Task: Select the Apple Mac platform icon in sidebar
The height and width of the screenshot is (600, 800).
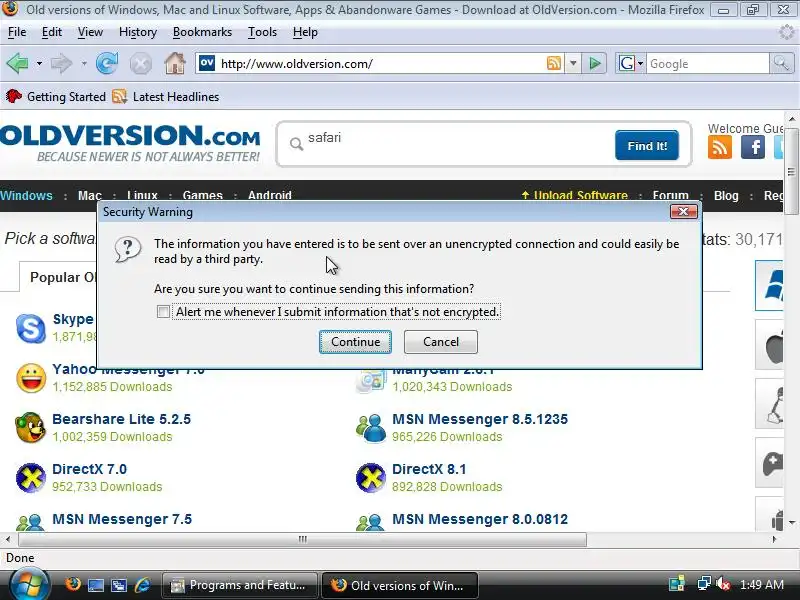Action: [769, 345]
